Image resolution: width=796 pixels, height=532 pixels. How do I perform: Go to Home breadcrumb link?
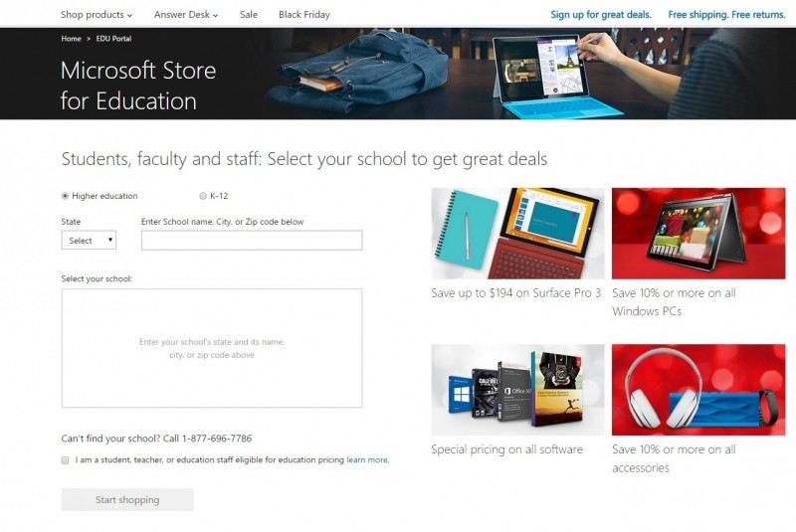point(71,39)
